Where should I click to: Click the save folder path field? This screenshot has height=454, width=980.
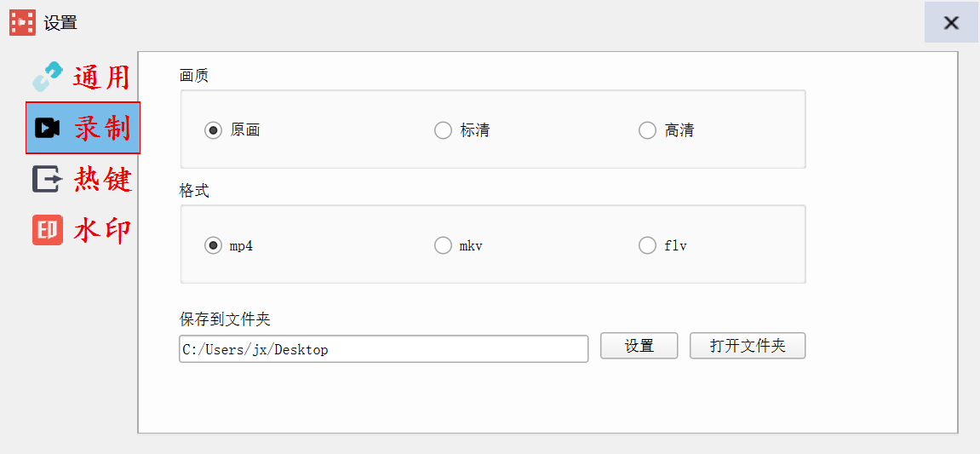tap(383, 349)
